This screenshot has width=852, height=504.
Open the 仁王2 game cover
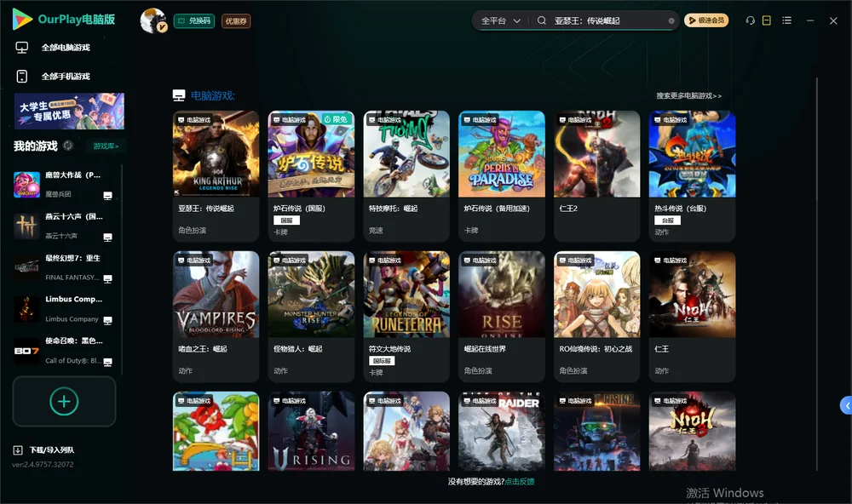[597, 154]
